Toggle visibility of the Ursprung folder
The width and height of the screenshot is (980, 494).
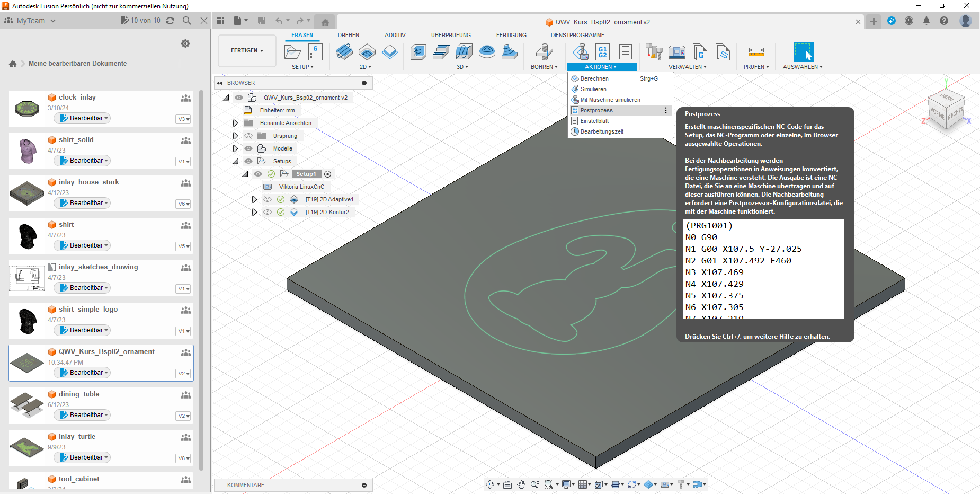(248, 136)
